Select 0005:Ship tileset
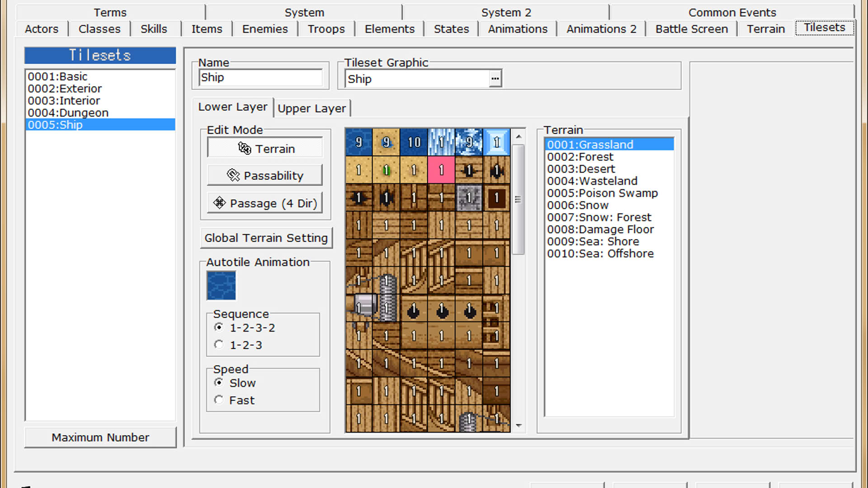The width and height of the screenshot is (868, 488). 100,125
